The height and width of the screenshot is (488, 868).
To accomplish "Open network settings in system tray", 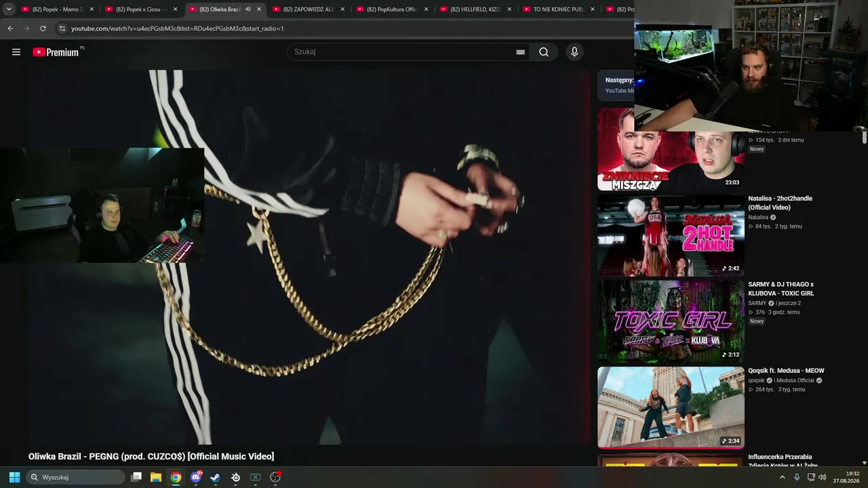I will coord(811,477).
